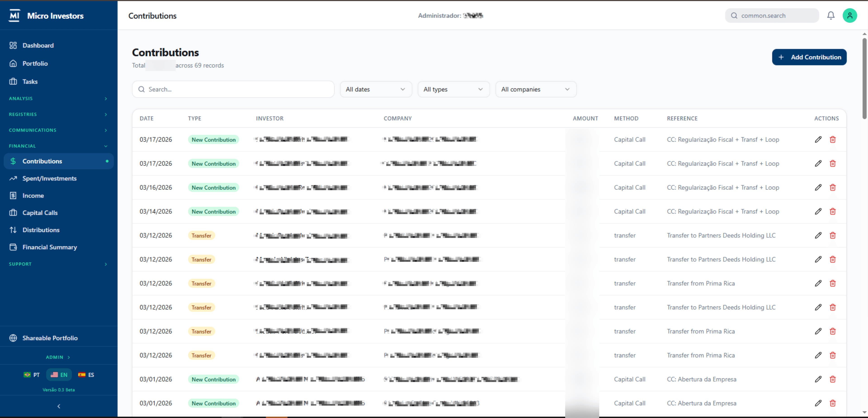868x418 pixels.
Task: Open the user profile avatar
Action: tap(849, 16)
